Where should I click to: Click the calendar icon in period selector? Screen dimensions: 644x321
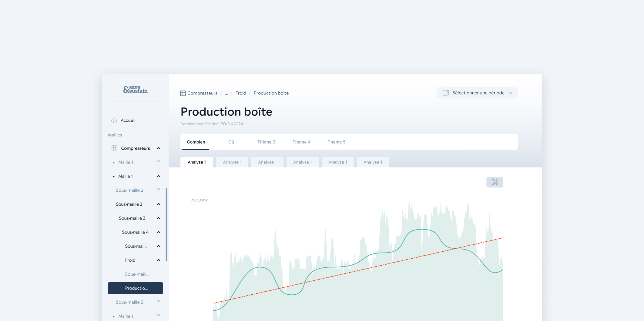[445, 93]
